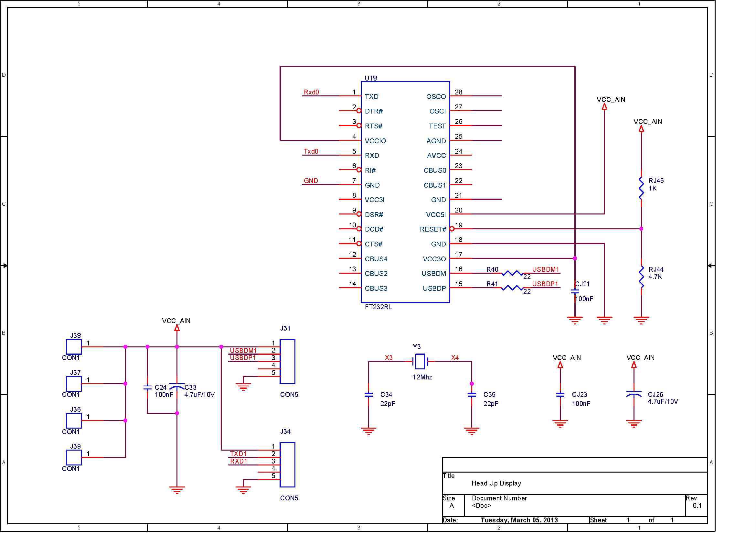Viewport: 756px width, 535px height.
Task: Click the CTS# pin name on U18
Action: (x=374, y=244)
